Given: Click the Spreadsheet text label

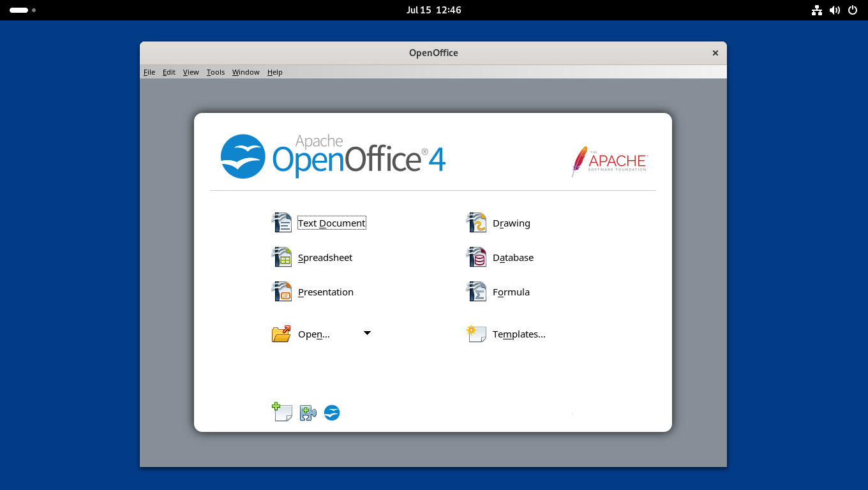Looking at the screenshot, I should point(325,258).
